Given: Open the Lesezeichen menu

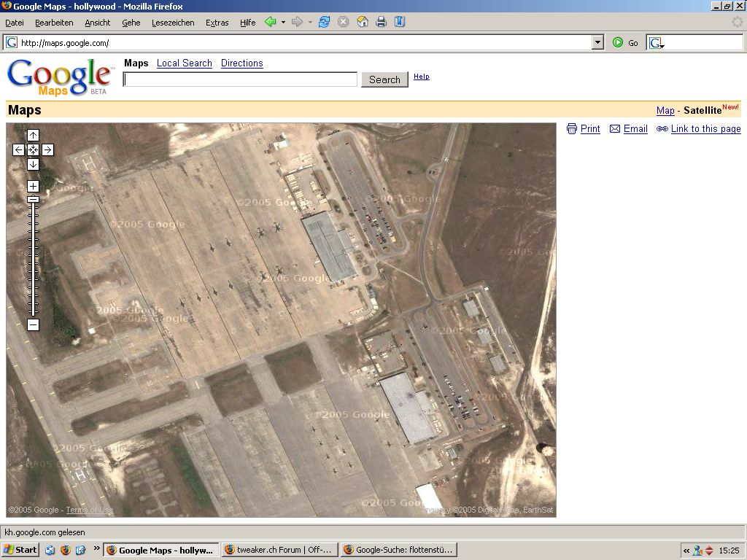Looking at the screenshot, I should tap(173, 23).
